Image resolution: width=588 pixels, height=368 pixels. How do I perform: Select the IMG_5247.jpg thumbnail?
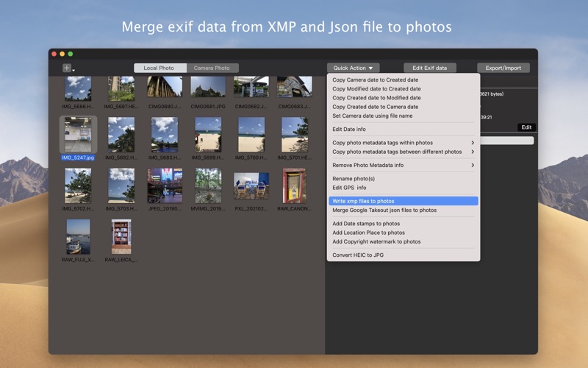pyautogui.click(x=78, y=134)
